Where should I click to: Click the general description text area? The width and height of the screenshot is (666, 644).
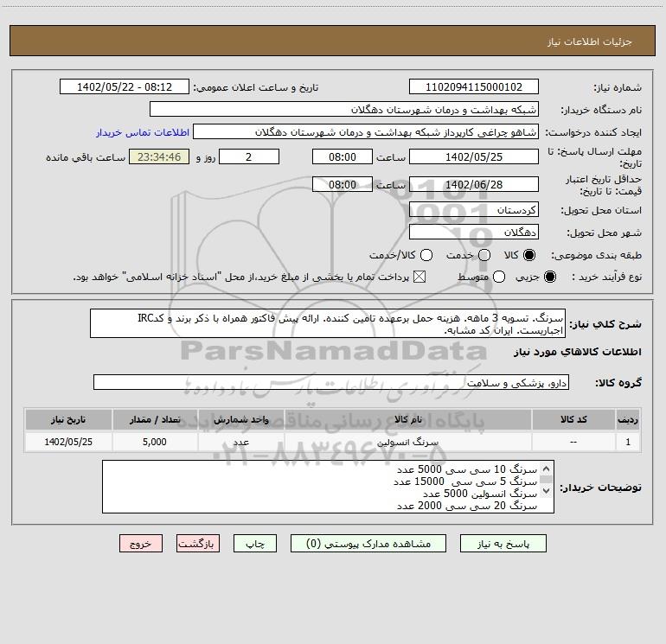pyautogui.click(x=328, y=323)
